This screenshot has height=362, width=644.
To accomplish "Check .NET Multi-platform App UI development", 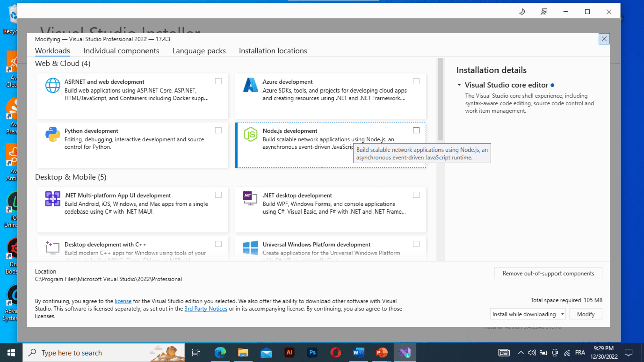I will pos(218,195).
